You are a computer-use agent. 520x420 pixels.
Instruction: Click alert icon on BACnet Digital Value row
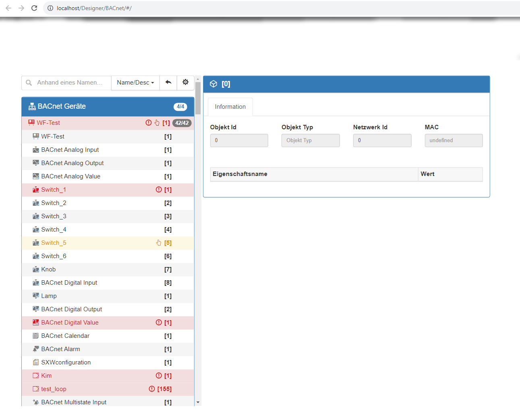point(159,323)
